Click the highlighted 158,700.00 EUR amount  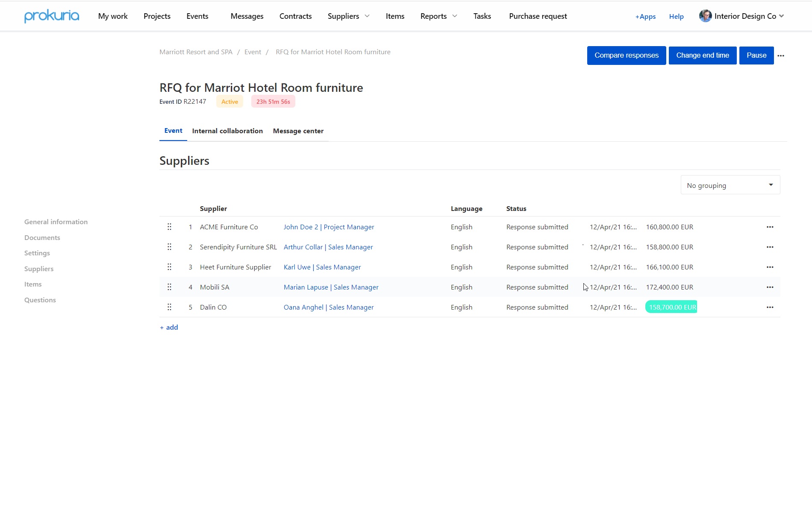click(671, 307)
